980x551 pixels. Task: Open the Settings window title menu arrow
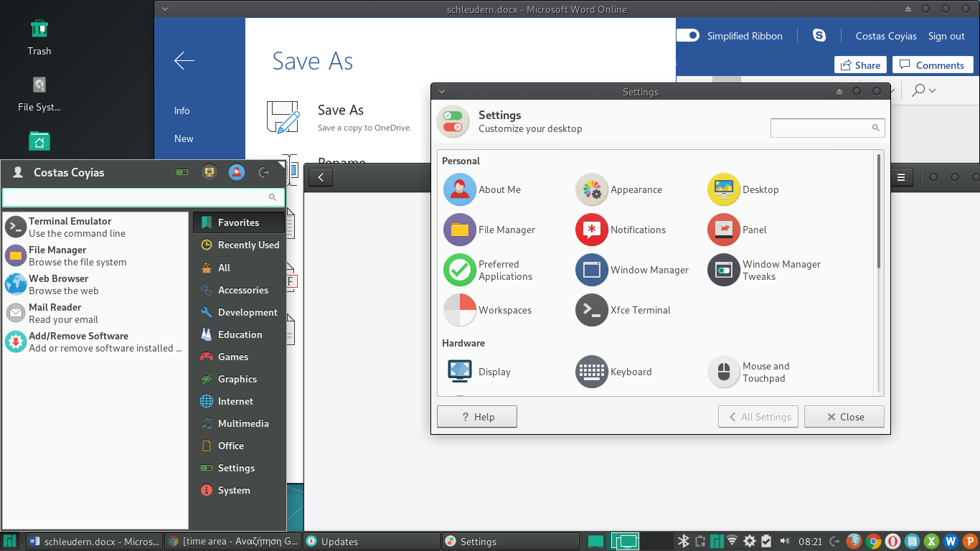442,92
